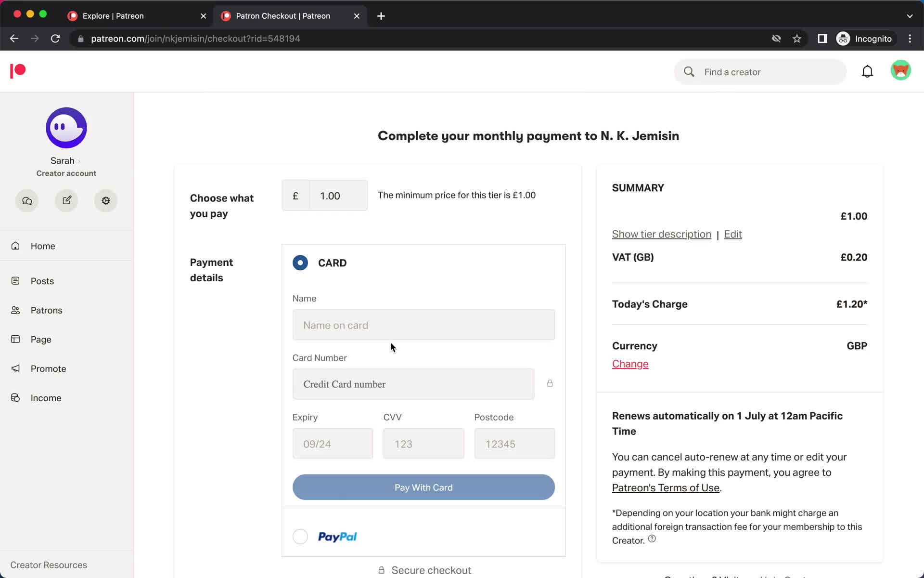The width and height of the screenshot is (924, 578).
Task: Open Page in the sidebar
Action: point(66,339)
